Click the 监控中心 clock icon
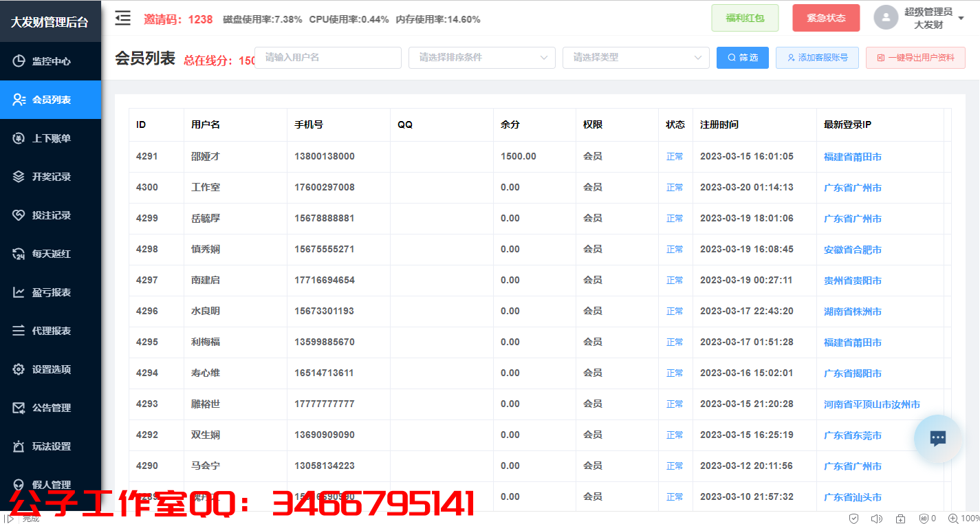The image size is (980, 524). pyautogui.click(x=19, y=61)
